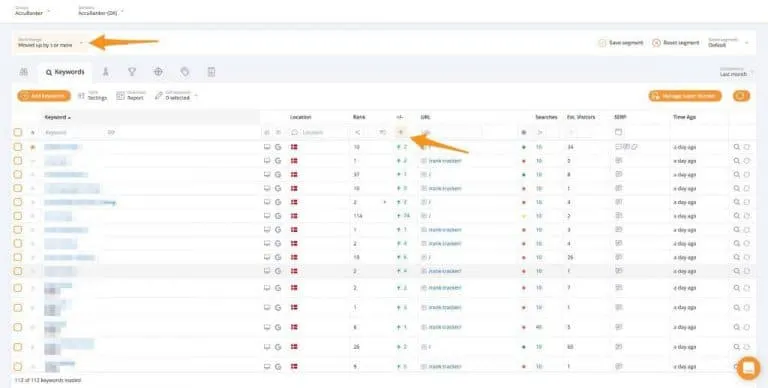Click the refresh icon in the rank 18 row
Image resolution: width=768 pixels, height=388 pixels.
(x=746, y=257)
